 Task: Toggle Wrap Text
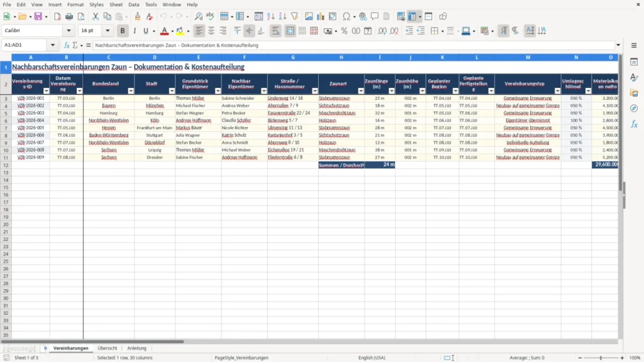click(275, 31)
